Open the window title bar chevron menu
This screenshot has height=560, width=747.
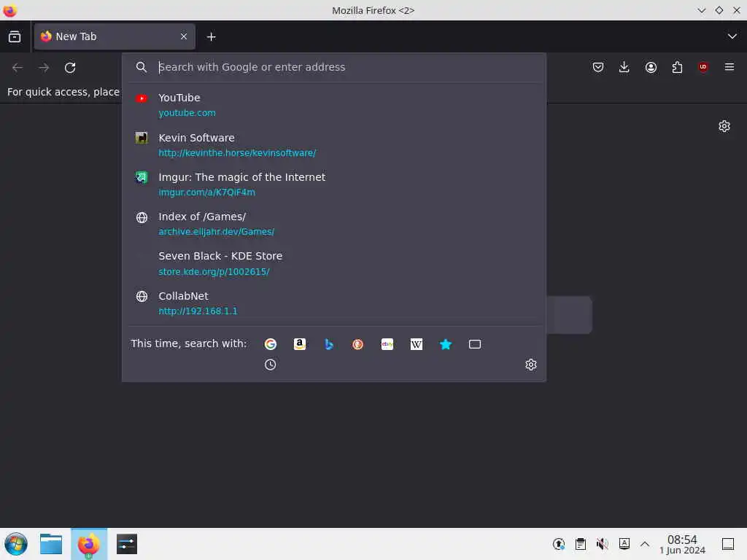coord(701,10)
